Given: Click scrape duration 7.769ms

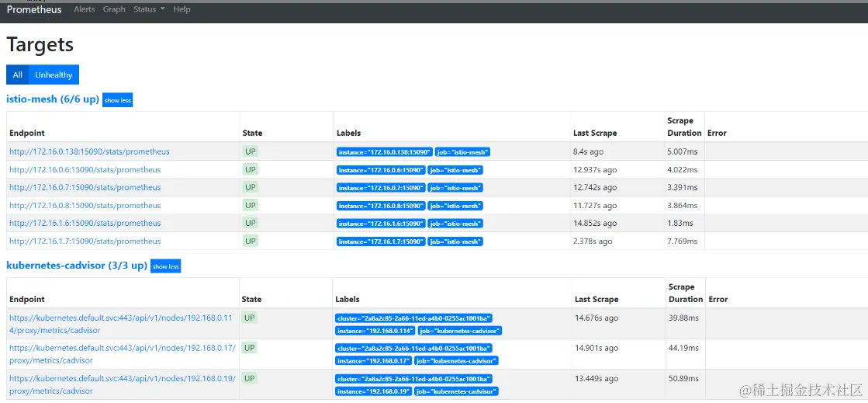Looking at the screenshot, I should [x=683, y=241].
